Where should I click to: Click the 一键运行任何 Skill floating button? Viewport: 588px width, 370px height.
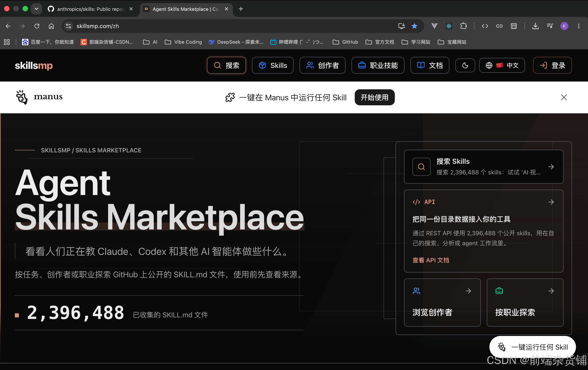pos(532,347)
